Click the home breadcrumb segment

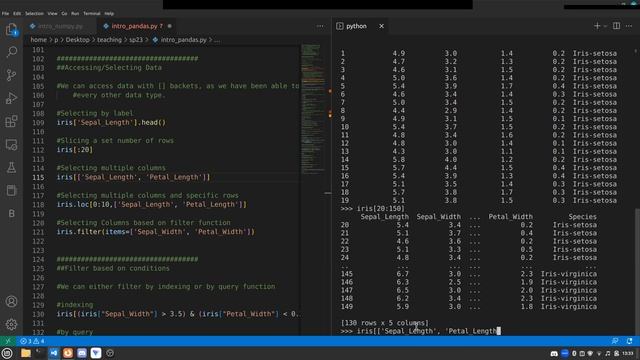tap(38, 40)
